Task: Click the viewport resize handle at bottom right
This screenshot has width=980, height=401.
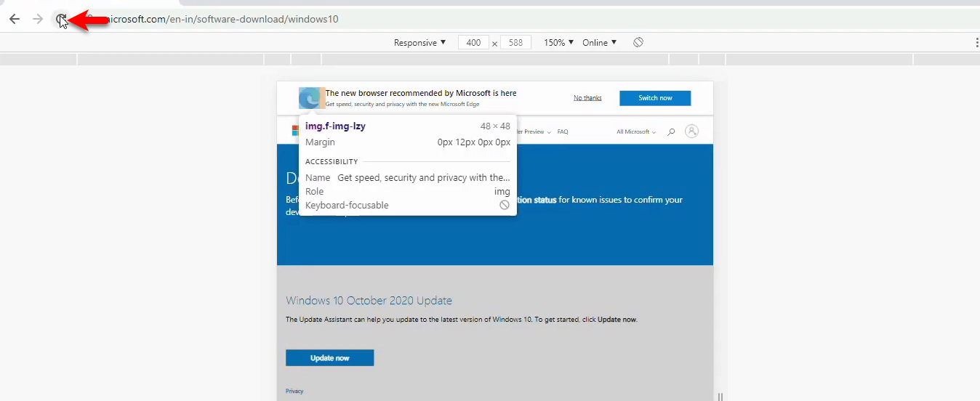Action: (720, 397)
